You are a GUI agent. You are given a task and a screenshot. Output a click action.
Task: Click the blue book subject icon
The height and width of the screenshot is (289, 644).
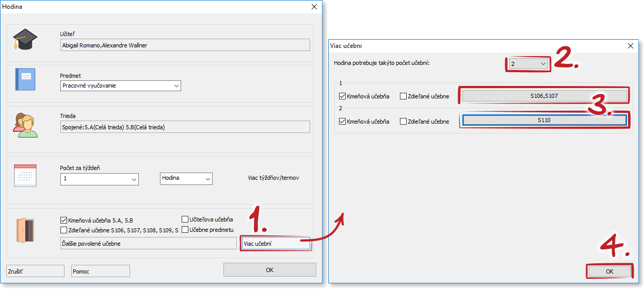pyautogui.click(x=25, y=80)
